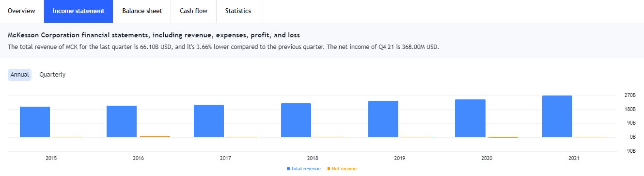
Task: Select the Income statement tab
Action: pyautogui.click(x=79, y=11)
